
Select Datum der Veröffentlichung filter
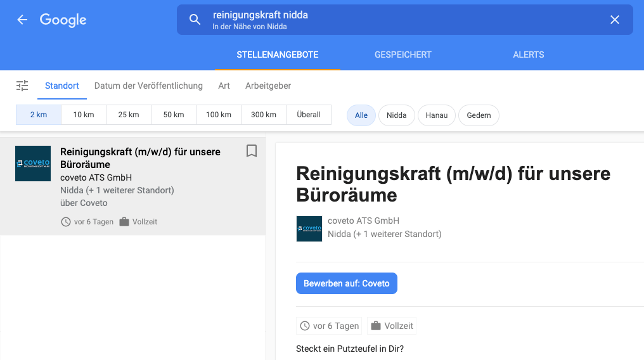(x=148, y=86)
